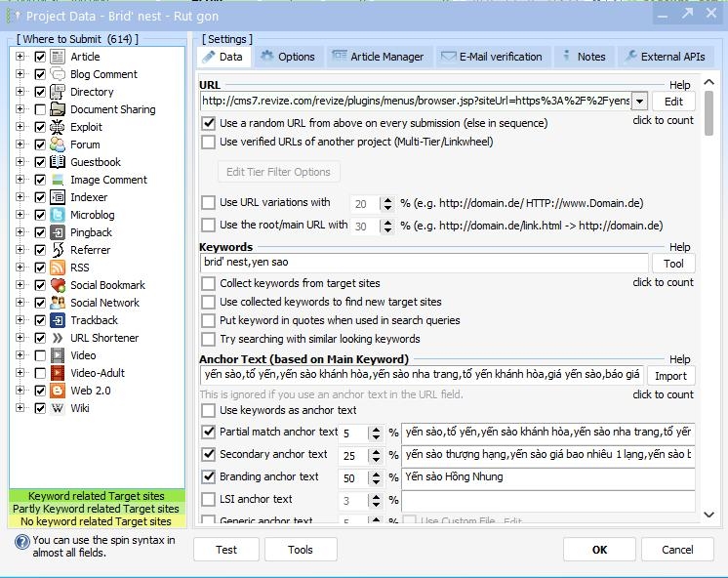728x578 pixels.
Task: Click the Blog Comment speech bubble icon
Action: coord(58,74)
